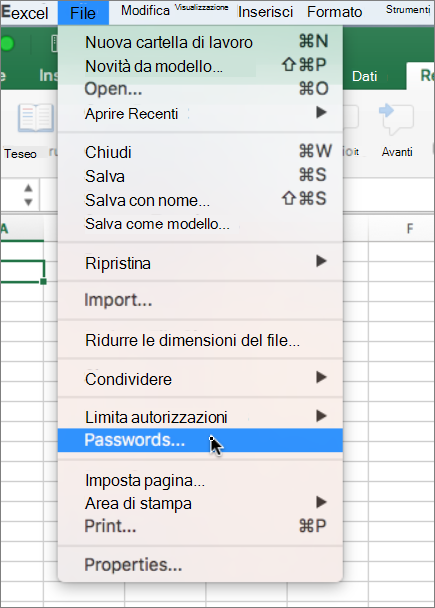The image size is (435, 608).
Task: Choose Salva come modello...
Action: (200, 224)
